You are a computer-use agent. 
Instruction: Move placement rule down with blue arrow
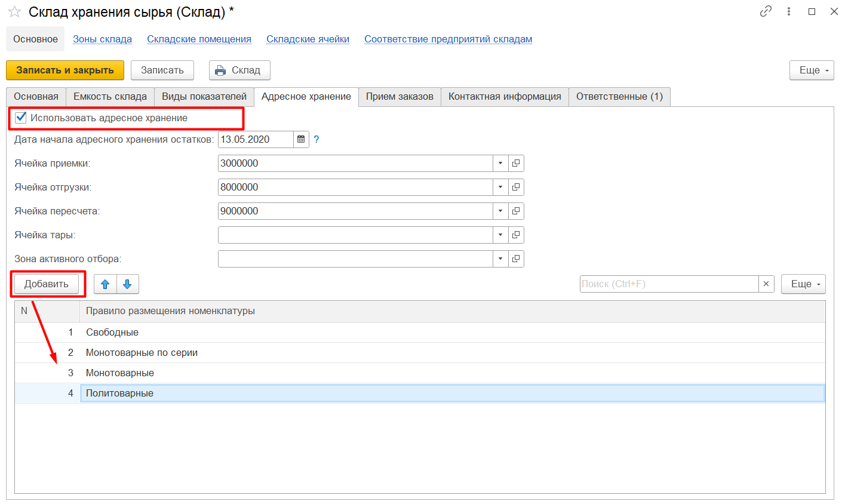pos(127,284)
